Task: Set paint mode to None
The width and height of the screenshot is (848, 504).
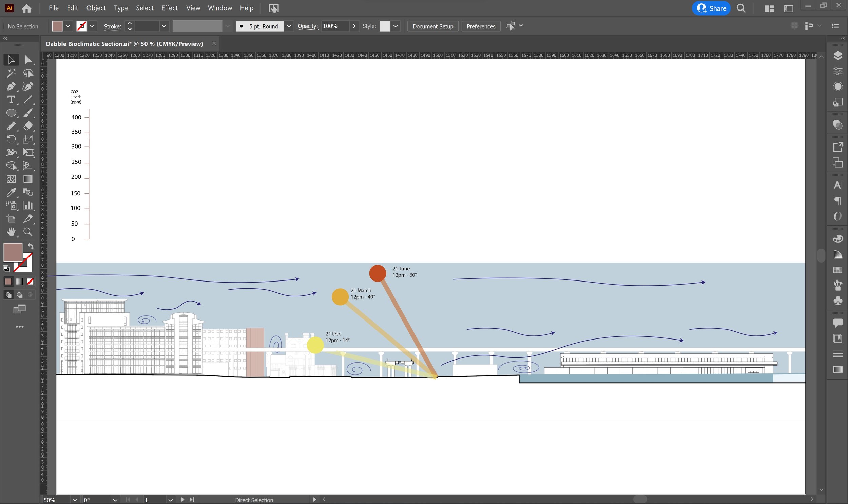Action: tap(30, 282)
